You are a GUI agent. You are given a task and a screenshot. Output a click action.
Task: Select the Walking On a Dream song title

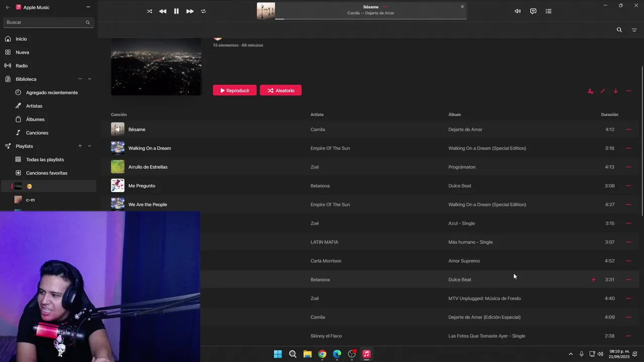pyautogui.click(x=149, y=148)
